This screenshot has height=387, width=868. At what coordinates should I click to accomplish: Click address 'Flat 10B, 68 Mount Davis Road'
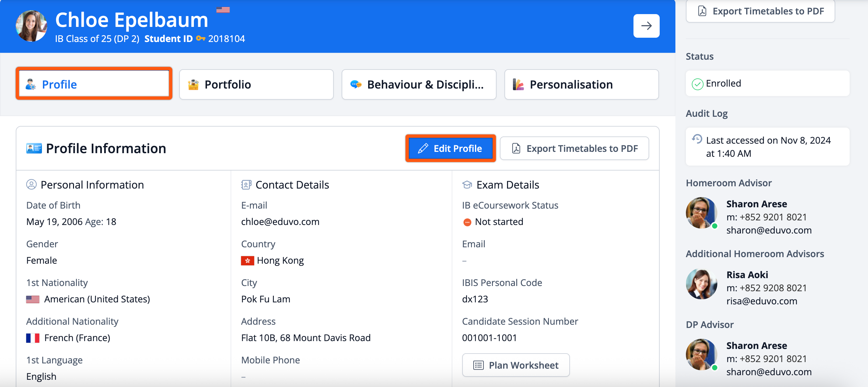(x=306, y=338)
